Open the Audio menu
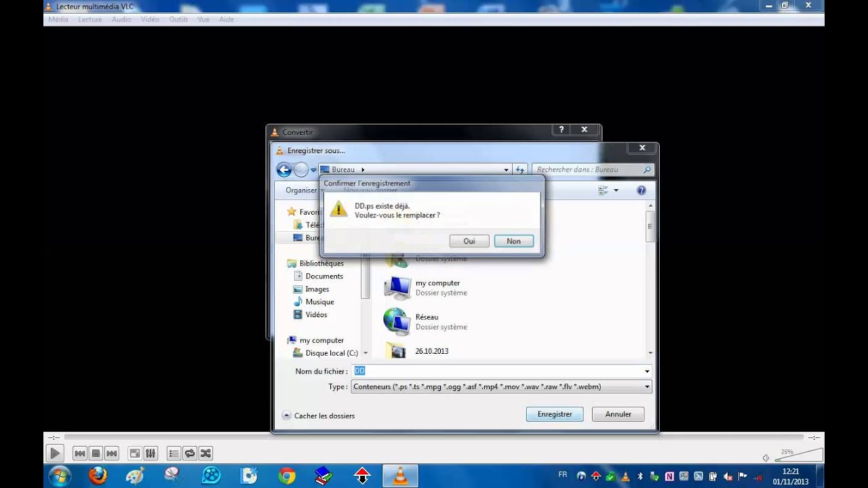The width and height of the screenshot is (868, 488). point(121,20)
